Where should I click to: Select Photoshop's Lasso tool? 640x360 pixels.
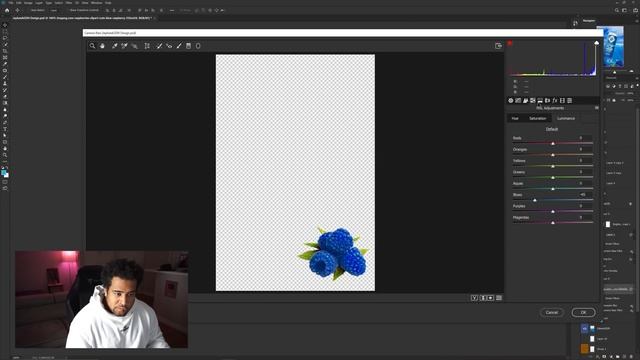[5, 38]
